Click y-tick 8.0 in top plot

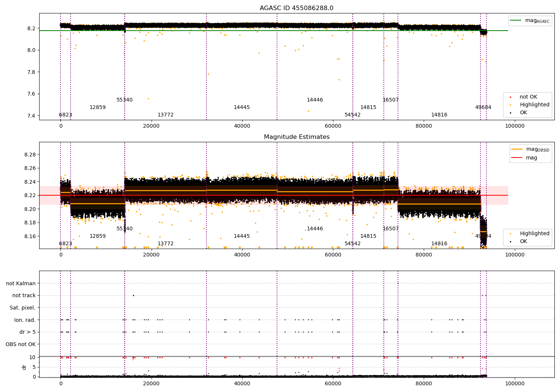click(x=32, y=50)
